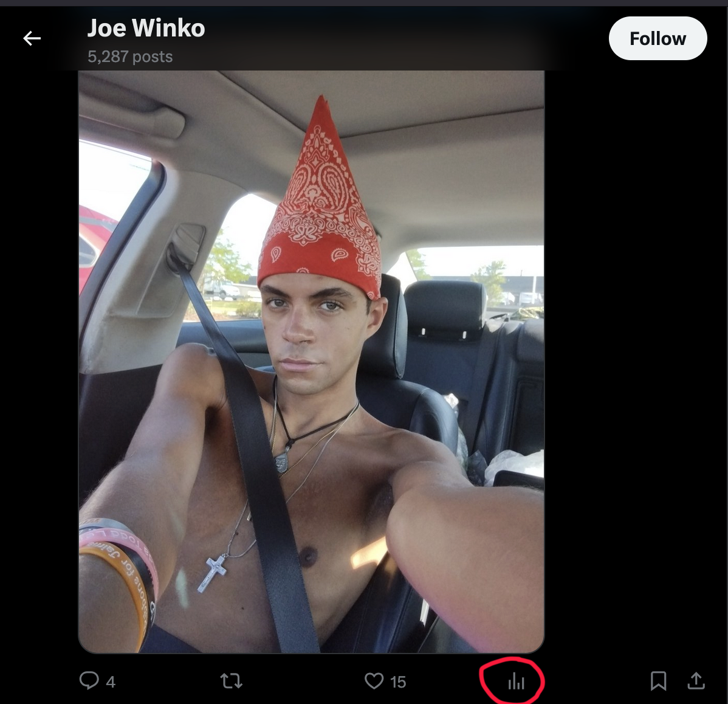Share the post via upload arrow icon

[696, 681]
